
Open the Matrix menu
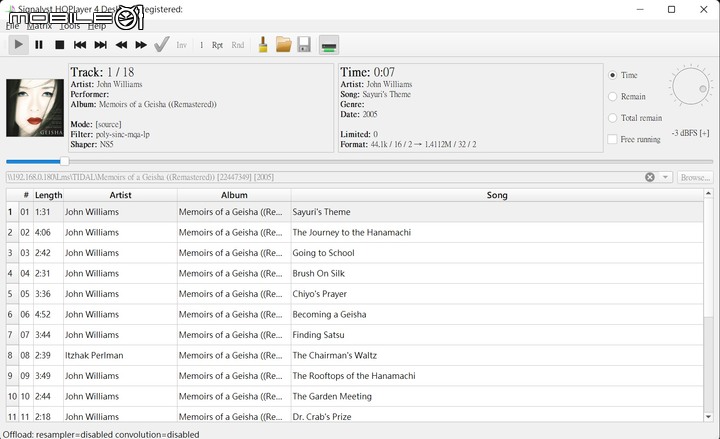pos(39,26)
